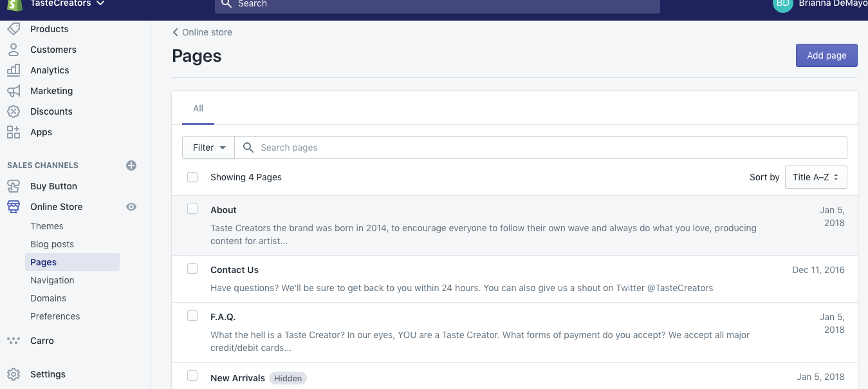Go to Domains submenu item
The height and width of the screenshot is (389, 868).
click(48, 298)
